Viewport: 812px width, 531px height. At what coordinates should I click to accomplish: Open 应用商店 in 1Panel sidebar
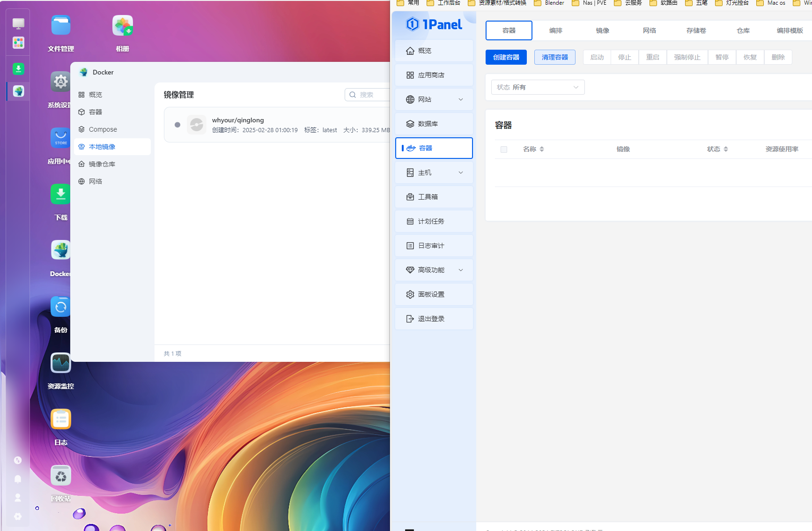[434, 75]
